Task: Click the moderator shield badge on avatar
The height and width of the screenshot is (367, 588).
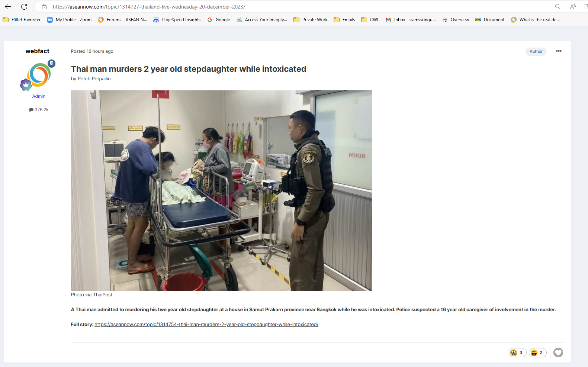Action: point(52,64)
